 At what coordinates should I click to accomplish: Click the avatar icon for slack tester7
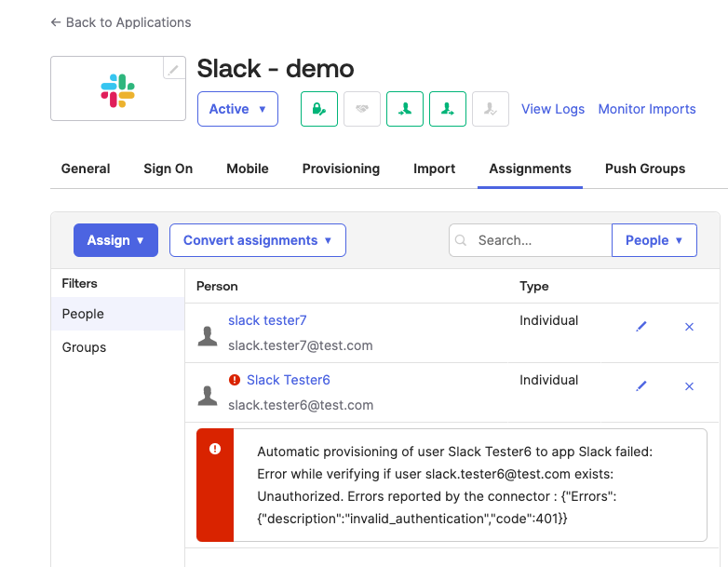208,336
